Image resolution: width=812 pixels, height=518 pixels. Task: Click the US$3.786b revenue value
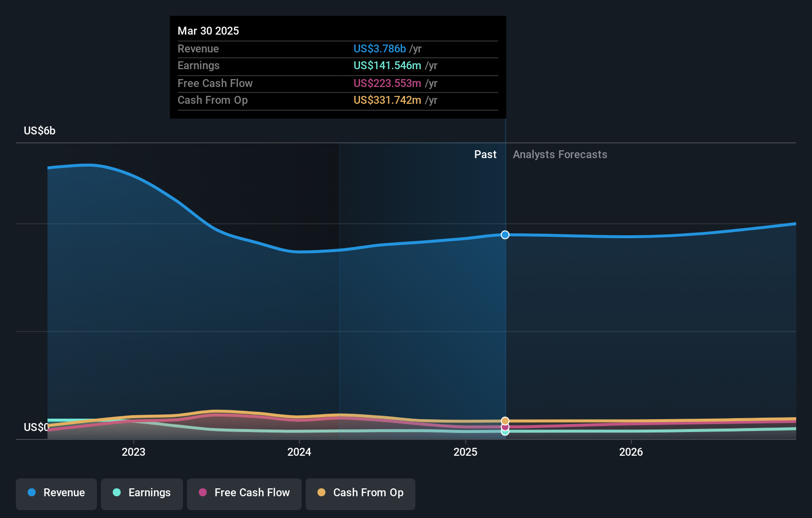click(x=380, y=49)
